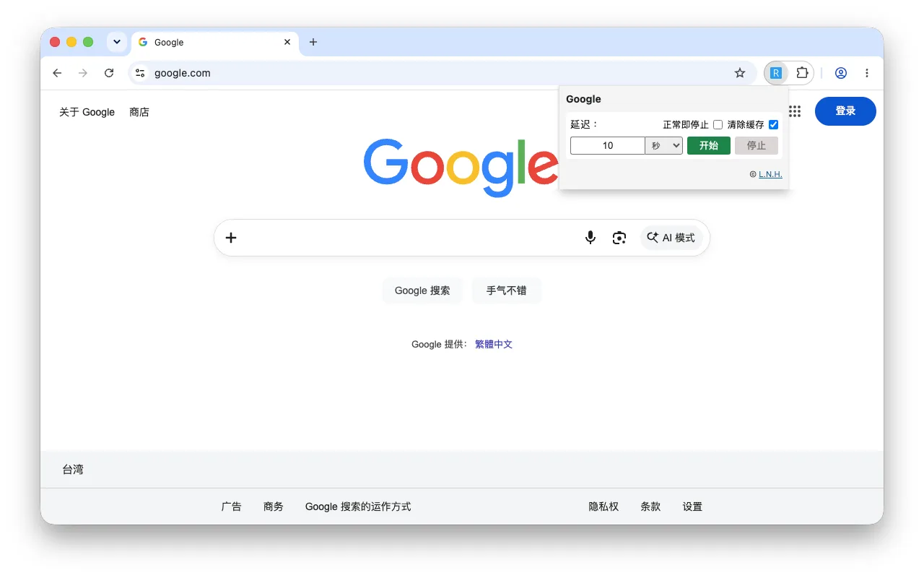924x578 pixels.
Task: Click the blue R refresh extension icon
Action: click(x=776, y=73)
